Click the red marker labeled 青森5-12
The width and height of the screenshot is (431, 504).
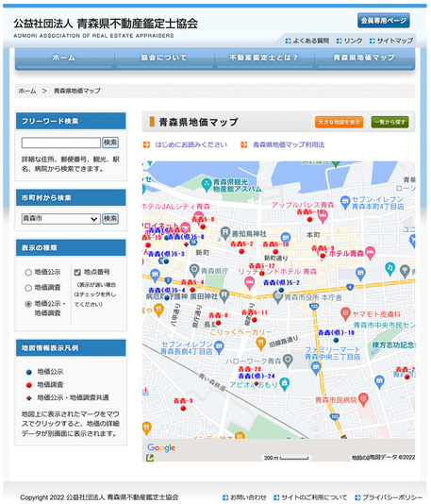262,273
